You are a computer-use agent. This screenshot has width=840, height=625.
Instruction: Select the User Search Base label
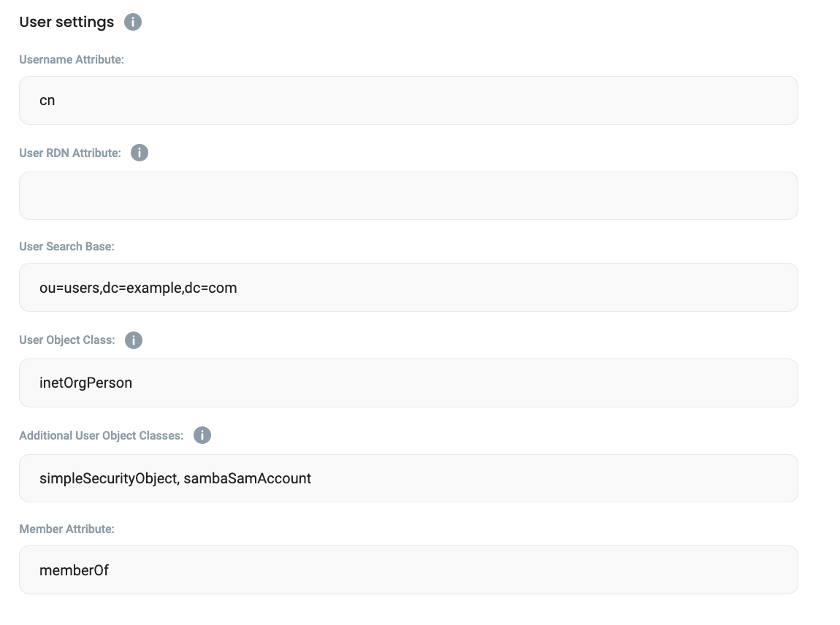pos(67,247)
